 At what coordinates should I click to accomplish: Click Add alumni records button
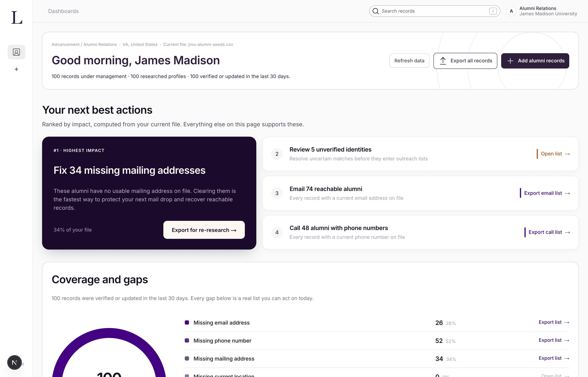pyautogui.click(x=535, y=61)
